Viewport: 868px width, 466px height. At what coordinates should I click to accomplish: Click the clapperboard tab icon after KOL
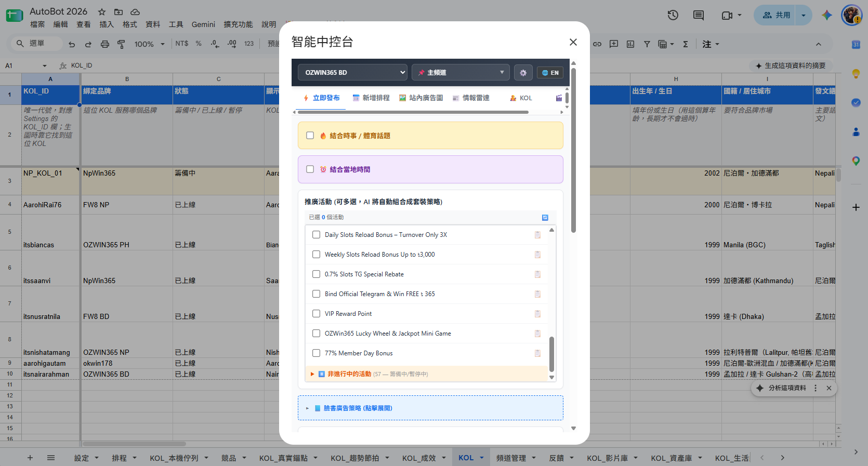(559, 98)
